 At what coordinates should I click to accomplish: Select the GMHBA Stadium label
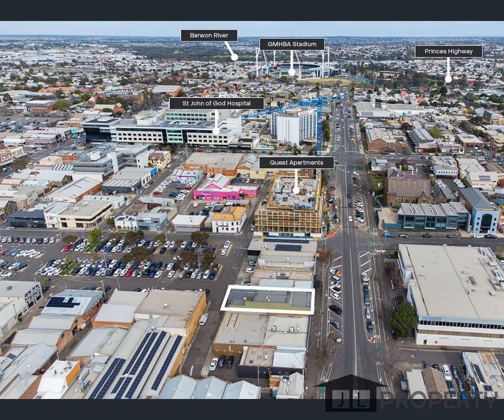(292, 44)
